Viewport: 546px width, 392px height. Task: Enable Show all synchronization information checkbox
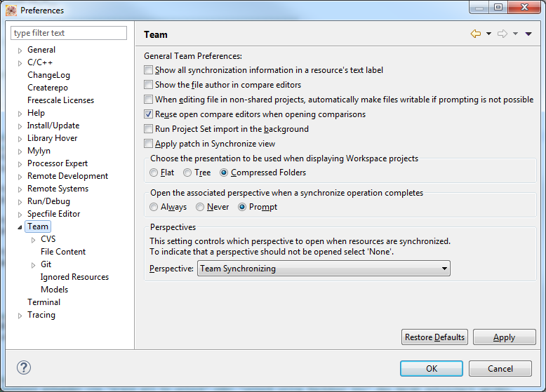pyautogui.click(x=148, y=70)
